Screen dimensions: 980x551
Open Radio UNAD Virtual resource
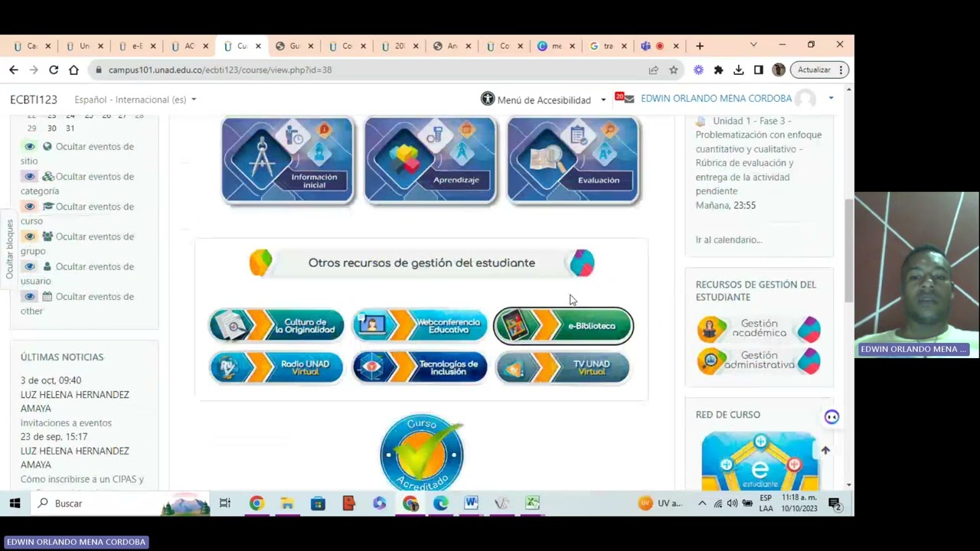click(276, 367)
